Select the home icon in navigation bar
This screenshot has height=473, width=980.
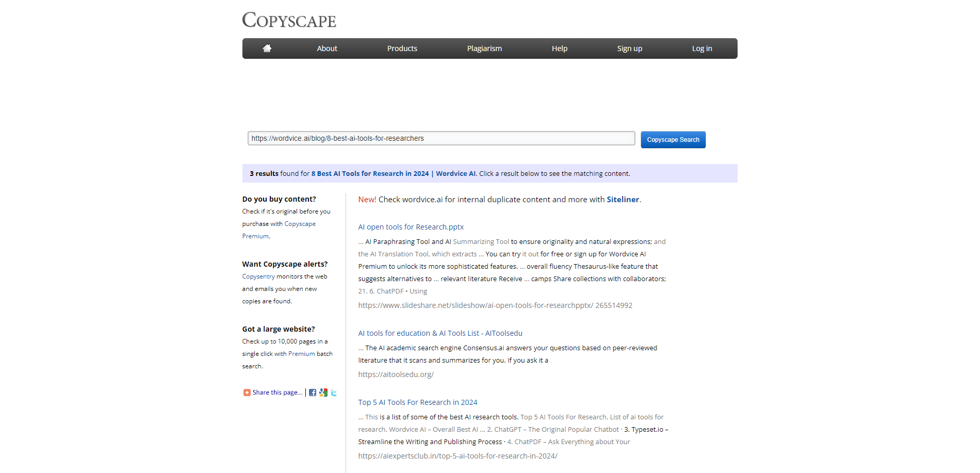coord(267,48)
